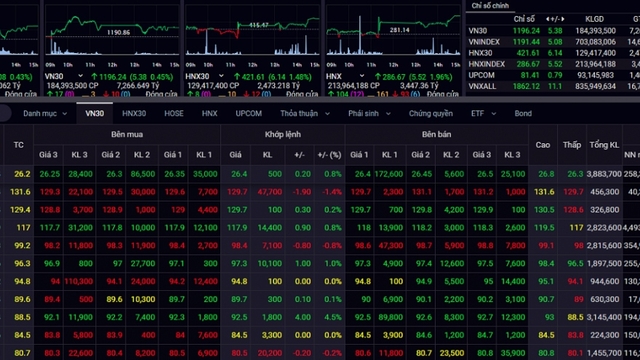Open the Chứng quyền tab
Image resolution: width=640 pixels, height=360 pixels.
click(431, 113)
